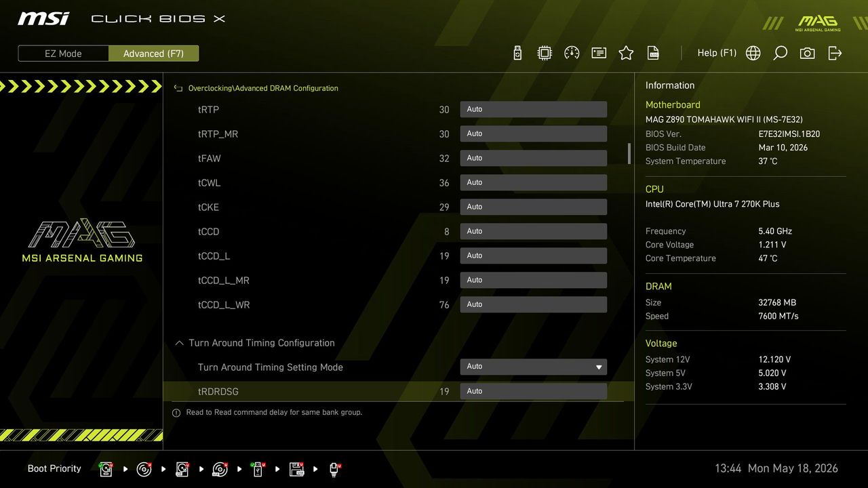
Task: Select the tCCD_L_WR setting label
Action: coord(224,305)
